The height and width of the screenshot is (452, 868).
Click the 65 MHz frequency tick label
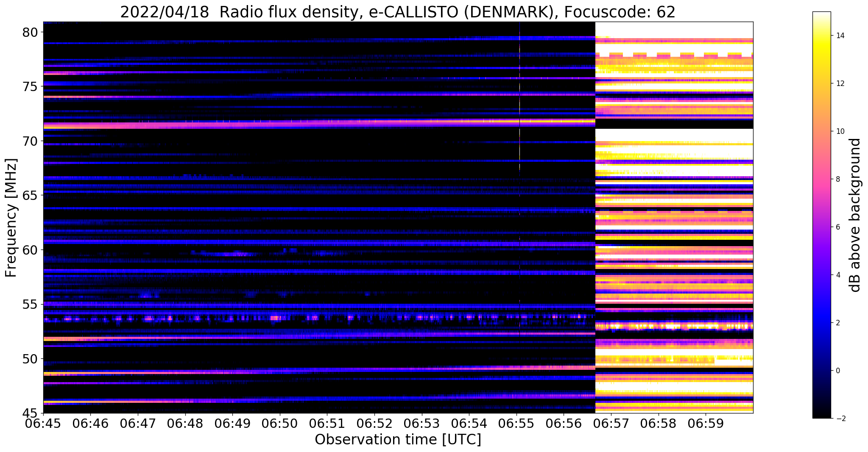[x=30, y=195]
